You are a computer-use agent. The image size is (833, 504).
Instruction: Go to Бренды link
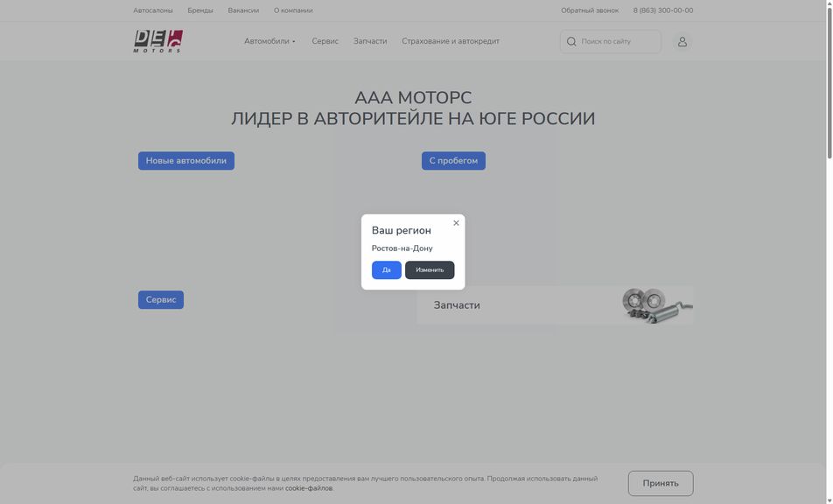point(200,10)
